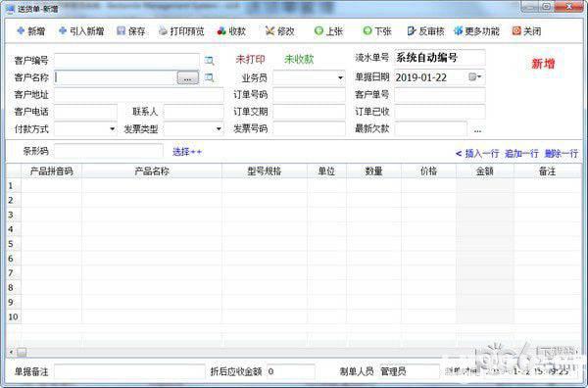588x388 pixels.
Task: Go to next record with 下张
Action: [x=377, y=31]
